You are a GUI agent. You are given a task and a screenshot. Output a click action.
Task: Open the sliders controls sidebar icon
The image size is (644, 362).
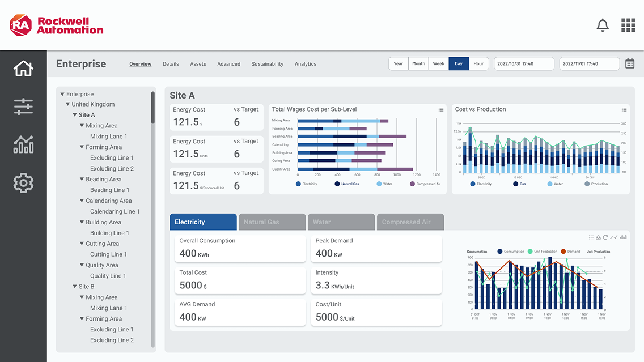tap(23, 107)
